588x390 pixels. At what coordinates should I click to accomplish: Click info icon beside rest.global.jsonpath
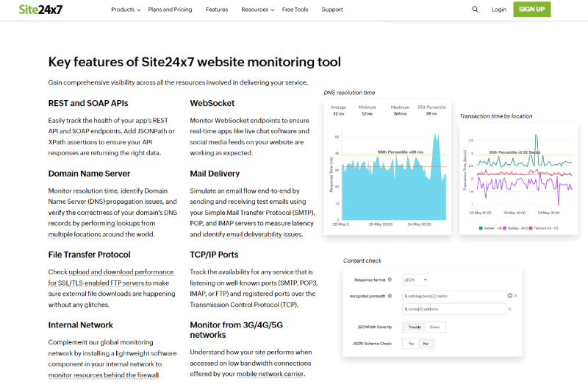coord(390,296)
